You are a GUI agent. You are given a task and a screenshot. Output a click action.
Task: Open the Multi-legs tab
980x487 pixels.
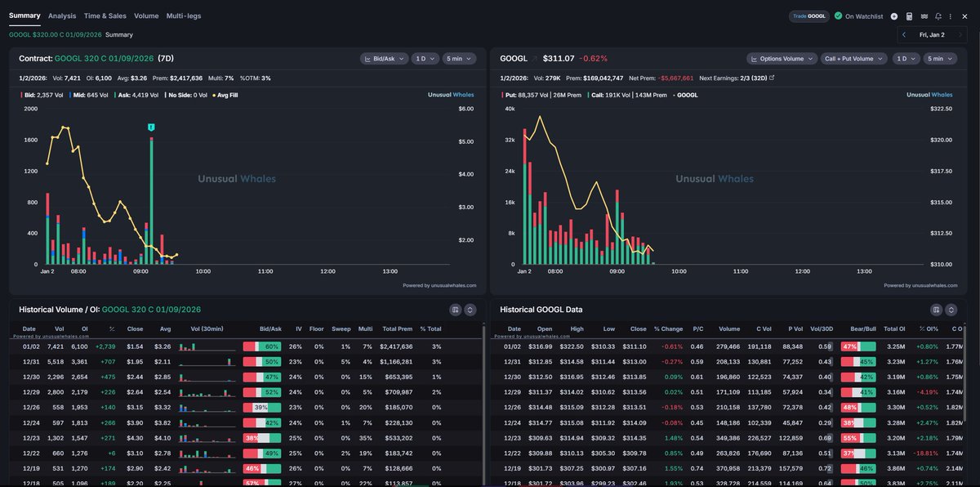183,16
